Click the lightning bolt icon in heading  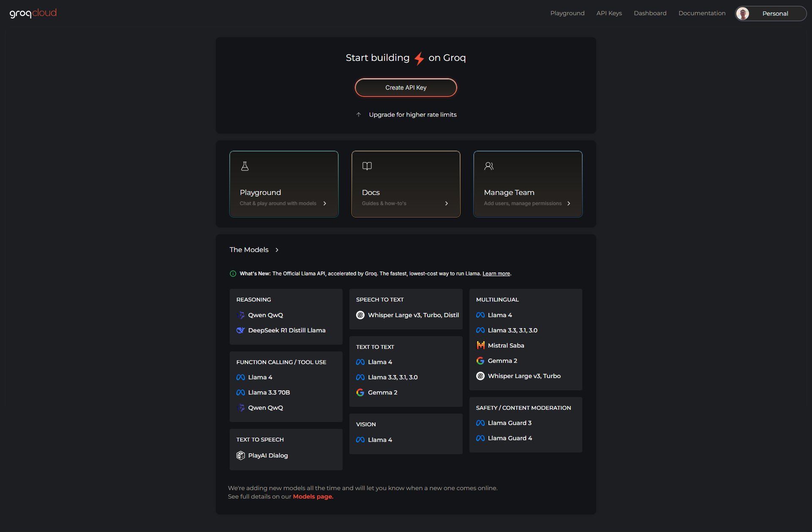[x=419, y=58]
